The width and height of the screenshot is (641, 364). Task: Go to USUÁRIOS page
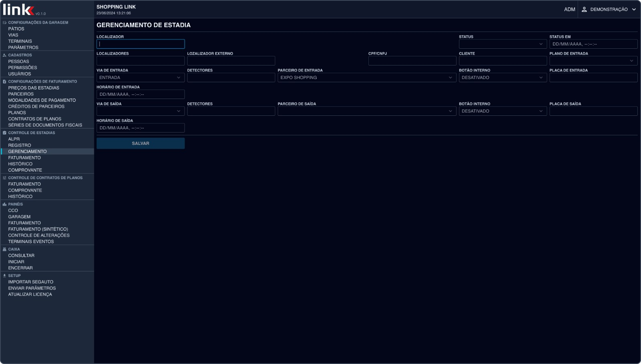20,74
